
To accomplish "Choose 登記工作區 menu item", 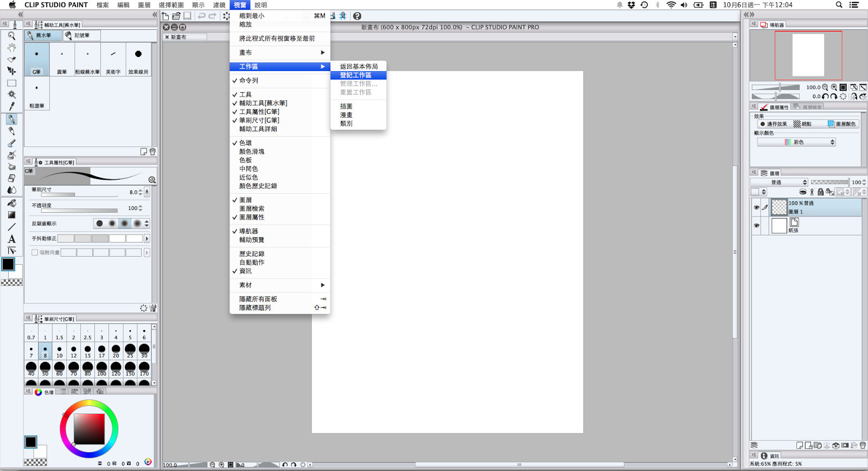I will (x=358, y=75).
